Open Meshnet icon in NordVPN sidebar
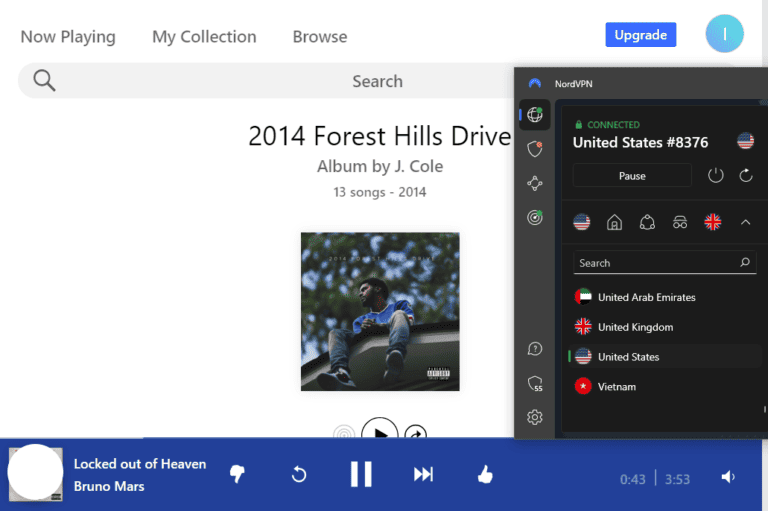This screenshot has width=768, height=511. pos(535,183)
